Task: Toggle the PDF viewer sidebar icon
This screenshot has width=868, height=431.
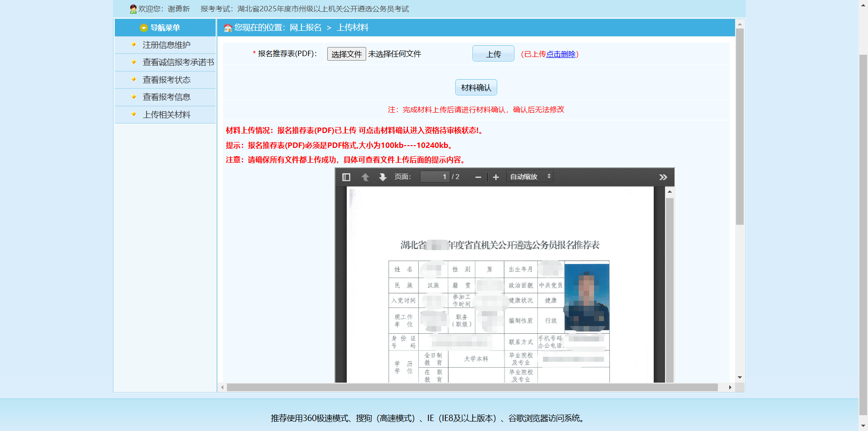Action: coord(346,177)
